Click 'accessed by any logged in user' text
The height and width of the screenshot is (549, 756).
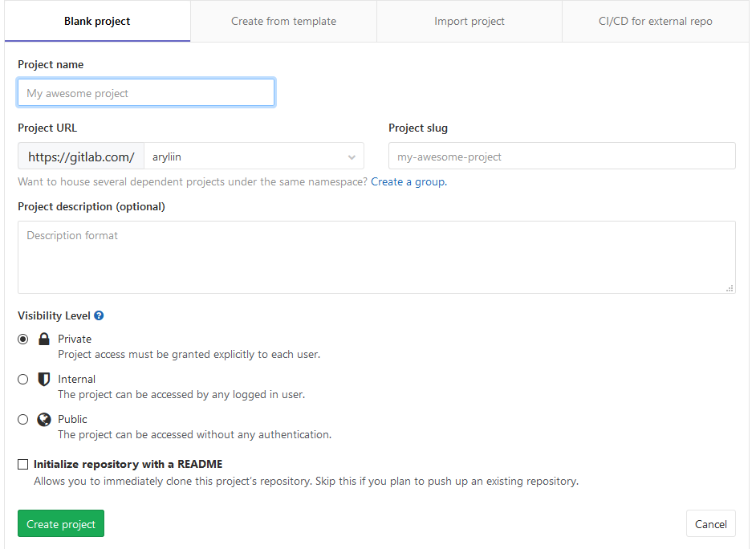pyautogui.click(x=181, y=394)
